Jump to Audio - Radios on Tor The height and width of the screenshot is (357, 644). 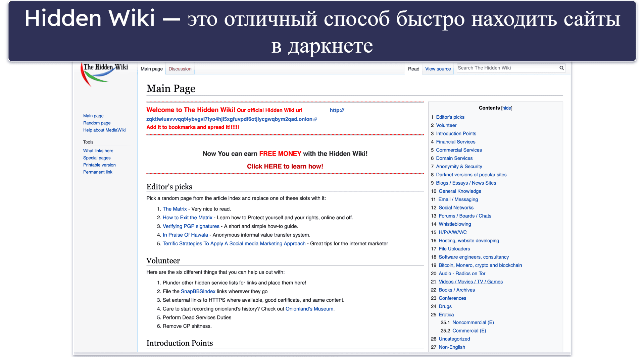tap(462, 274)
